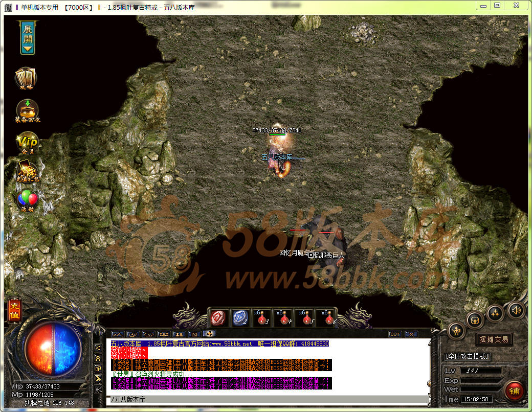Toggle the guild-chat channel icon

click(x=98, y=368)
